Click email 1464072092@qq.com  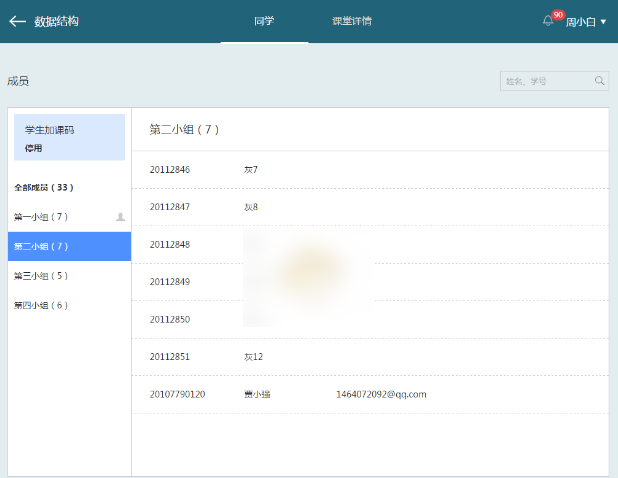point(381,394)
